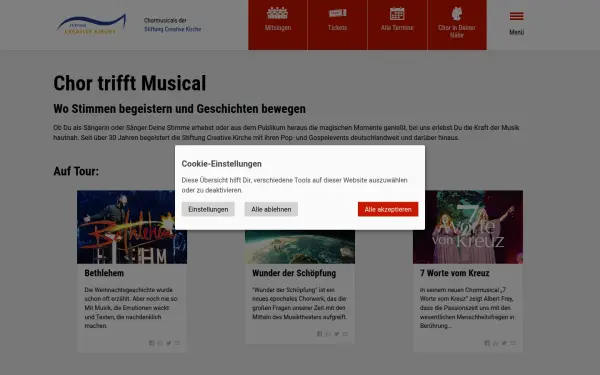
Task: Open the 7 Worte vom Kreuz image
Action: point(468,227)
